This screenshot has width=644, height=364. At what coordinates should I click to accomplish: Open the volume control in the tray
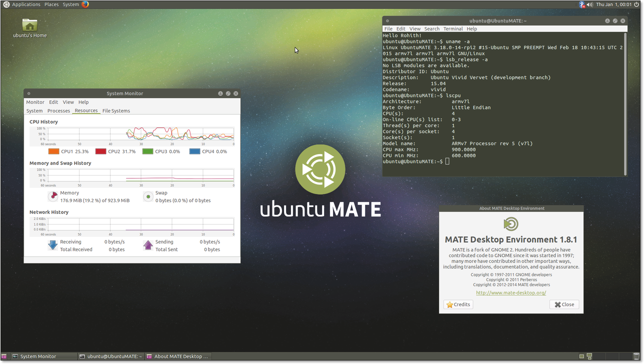[589, 4]
